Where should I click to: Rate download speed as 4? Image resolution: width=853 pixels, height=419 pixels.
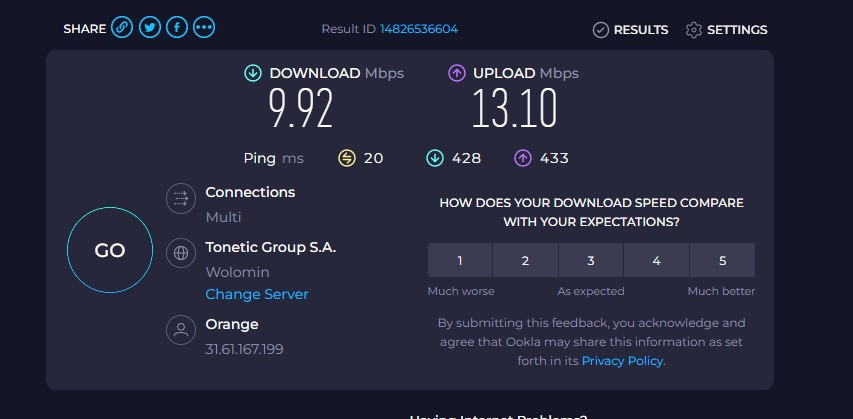(656, 261)
